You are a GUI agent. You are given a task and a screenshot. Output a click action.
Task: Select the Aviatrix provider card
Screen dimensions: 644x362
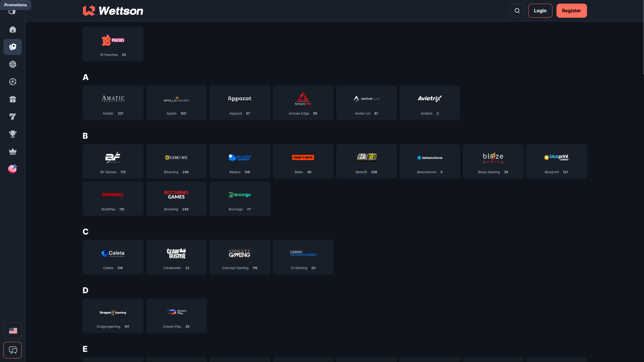pyautogui.click(x=430, y=103)
